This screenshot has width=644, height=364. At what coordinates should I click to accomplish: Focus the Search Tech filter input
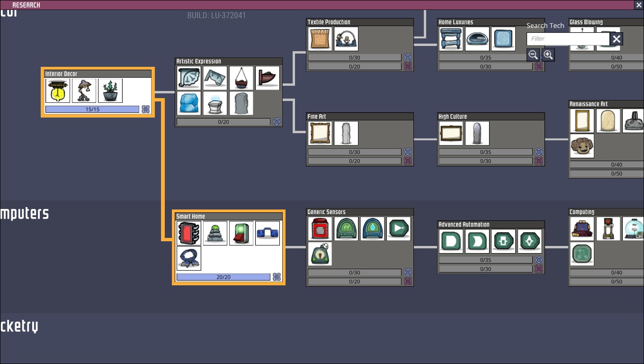(x=567, y=39)
